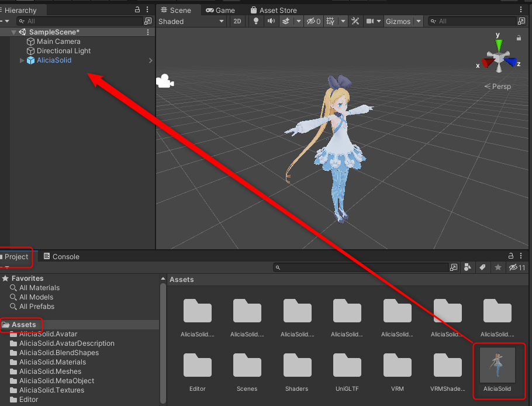
Task: Click the favorites star icon near the search bar
Action: click(498, 267)
